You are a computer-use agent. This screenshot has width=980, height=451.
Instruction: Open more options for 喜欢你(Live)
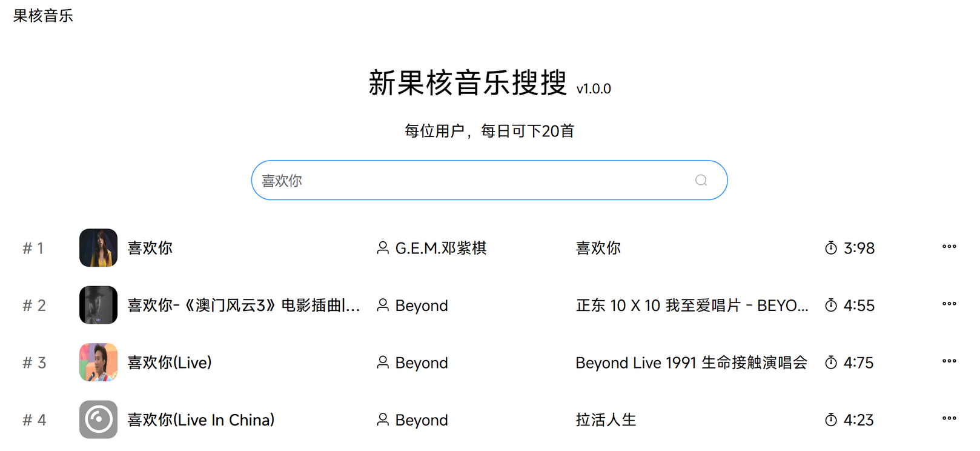[949, 361]
